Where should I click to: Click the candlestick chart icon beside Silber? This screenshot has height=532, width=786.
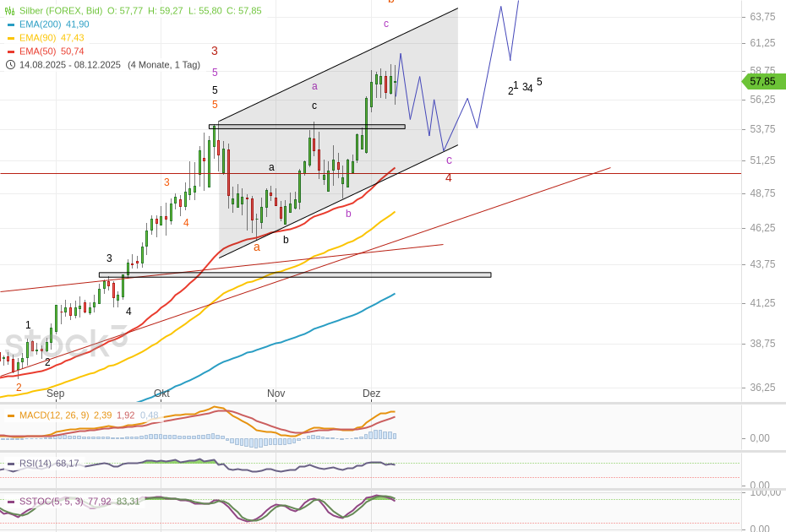pos(10,11)
